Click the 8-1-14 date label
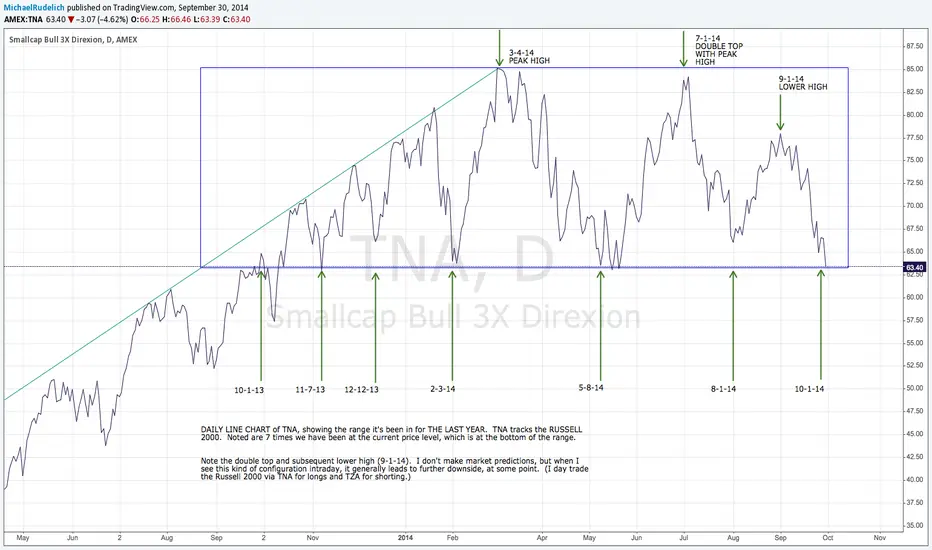 [x=723, y=389]
